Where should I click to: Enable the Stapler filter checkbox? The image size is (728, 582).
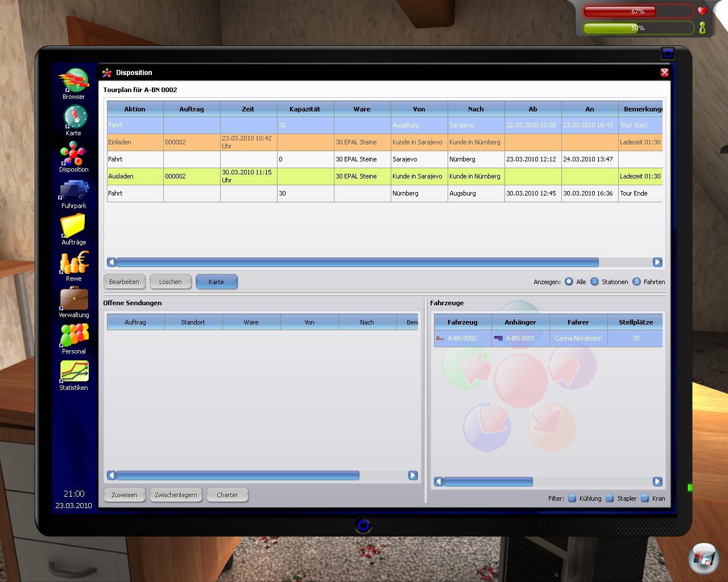[610, 498]
